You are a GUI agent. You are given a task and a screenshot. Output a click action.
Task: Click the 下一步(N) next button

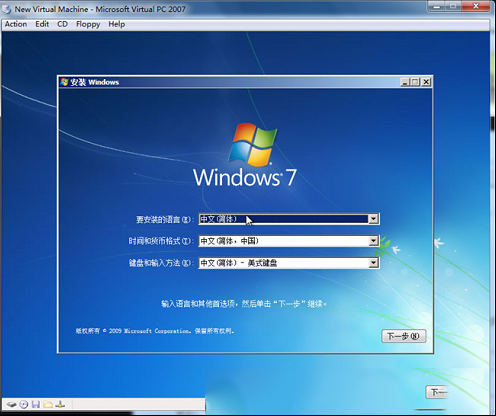click(404, 336)
